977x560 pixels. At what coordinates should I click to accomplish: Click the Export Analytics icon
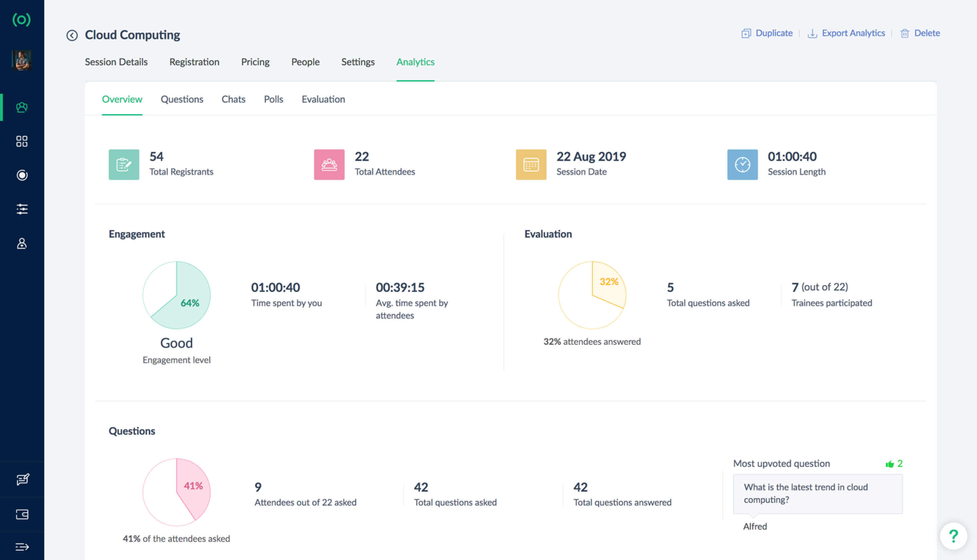coord(812,33)
